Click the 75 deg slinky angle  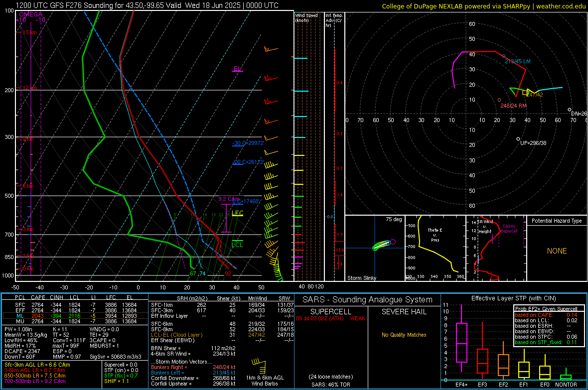(394, 219)
